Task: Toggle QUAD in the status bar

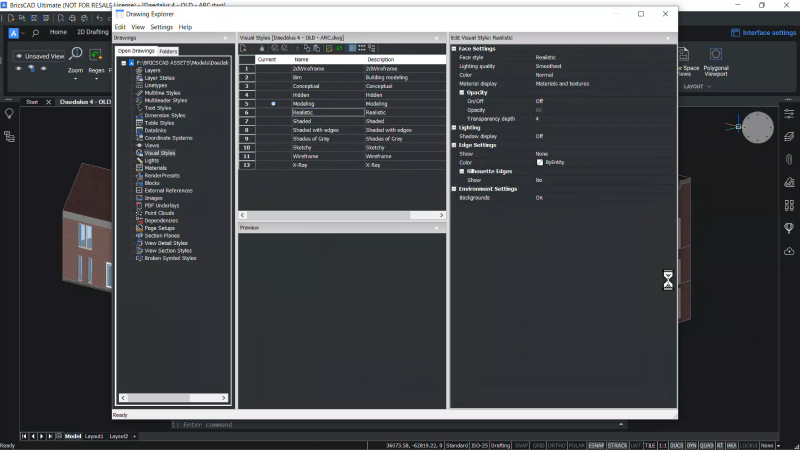Action: point(707,445)
